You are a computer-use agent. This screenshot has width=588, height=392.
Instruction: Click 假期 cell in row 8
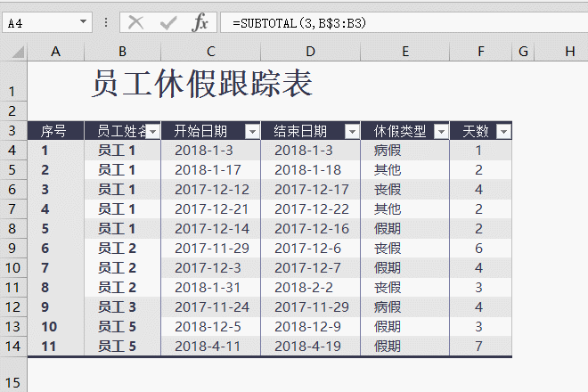click(x=405, y=228)
